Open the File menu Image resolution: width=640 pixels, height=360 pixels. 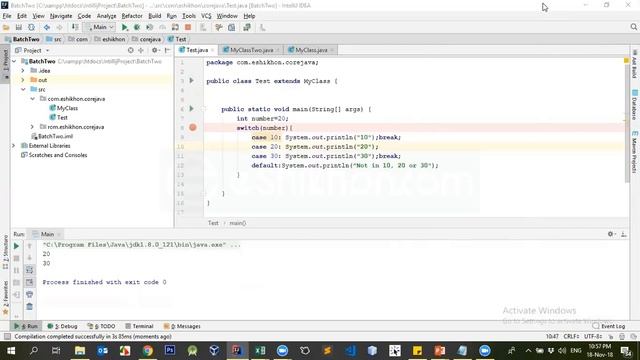[7, 16]
